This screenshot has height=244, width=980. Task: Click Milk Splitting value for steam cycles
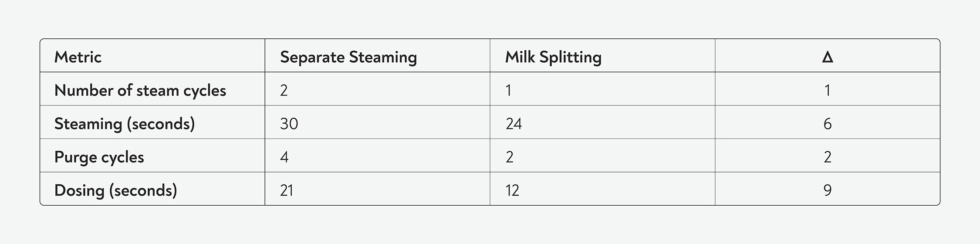click(508, 91)
